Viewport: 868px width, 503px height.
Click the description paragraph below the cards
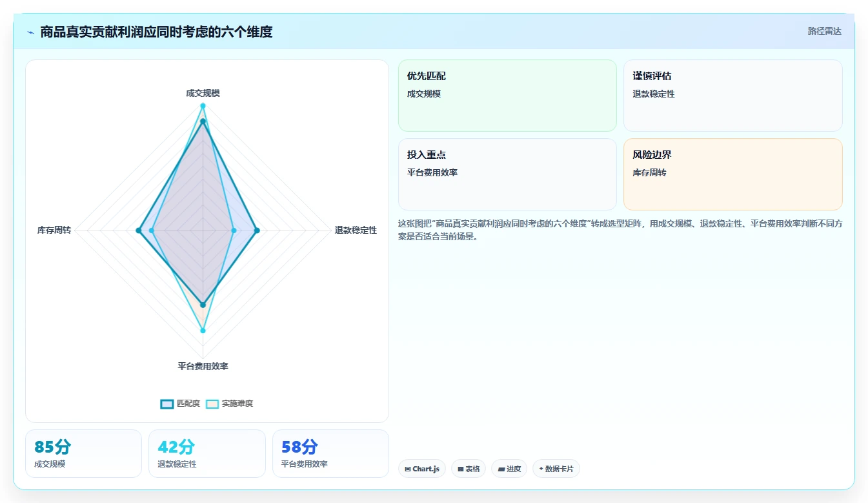(620, 230)
